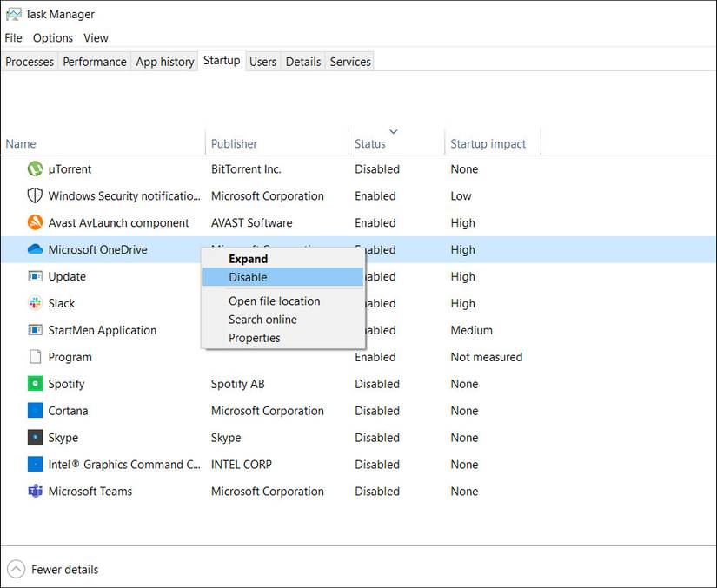Click Enabled status in Program row
This screenshot has height=588, width=717.
click(375, 357)
